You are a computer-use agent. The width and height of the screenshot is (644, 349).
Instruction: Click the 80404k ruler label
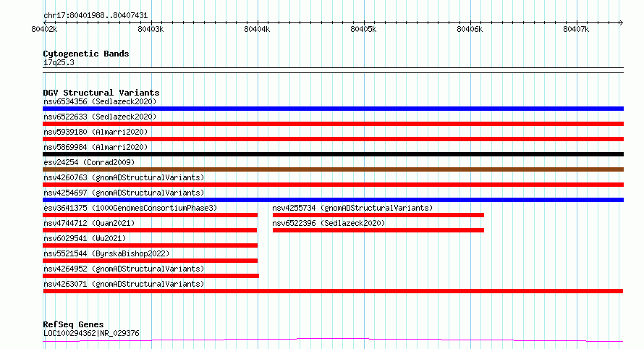(257, 29)
